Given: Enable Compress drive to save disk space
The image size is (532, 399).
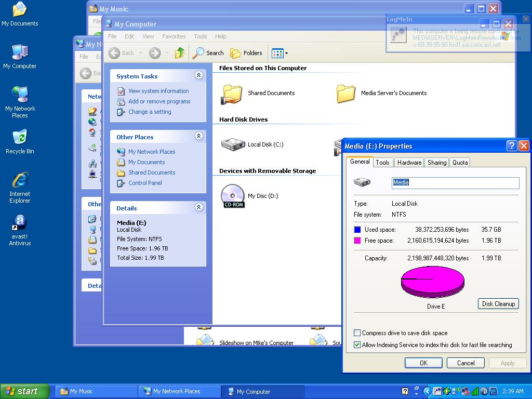Looking at the screenshot, I should pyautogui.click(x=357, y=333).
